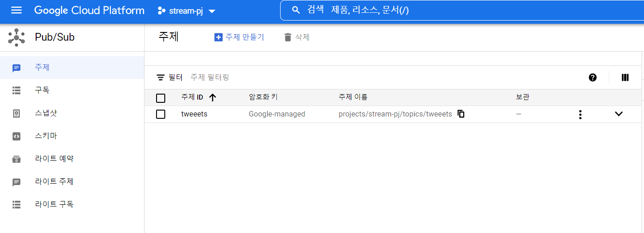Select 스냅샷 in the sidebar
644x233 pixels.
72,113
